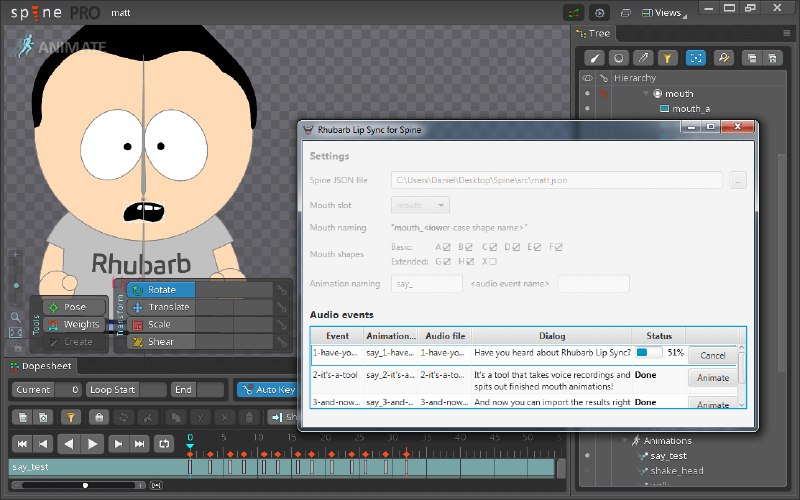800x500 pixels.
Task: Open the settings gear icon in title bar
Action: coord(599,13)
